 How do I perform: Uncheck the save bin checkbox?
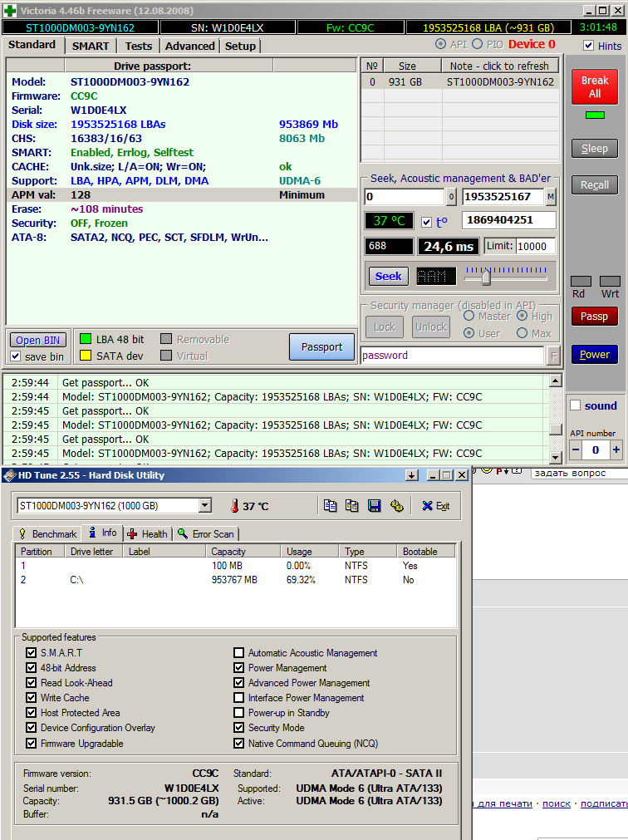tap(16, 356)
